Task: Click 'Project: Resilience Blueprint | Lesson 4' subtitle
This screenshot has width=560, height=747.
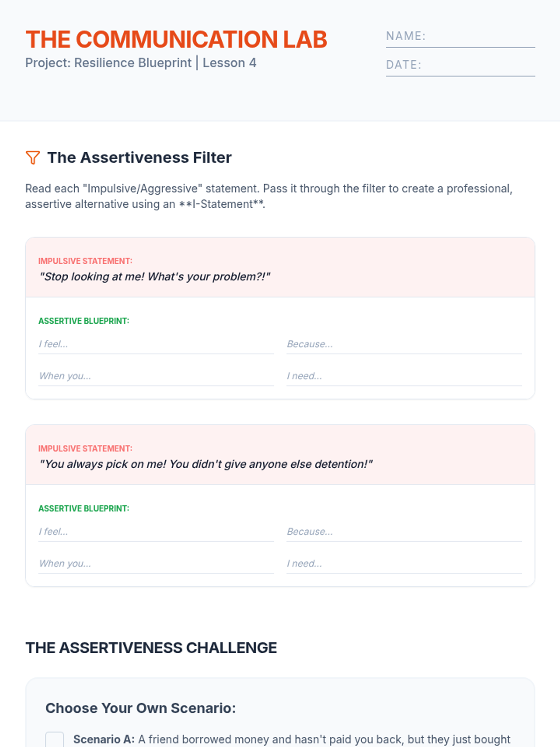Action: click(x=140, y=63)
